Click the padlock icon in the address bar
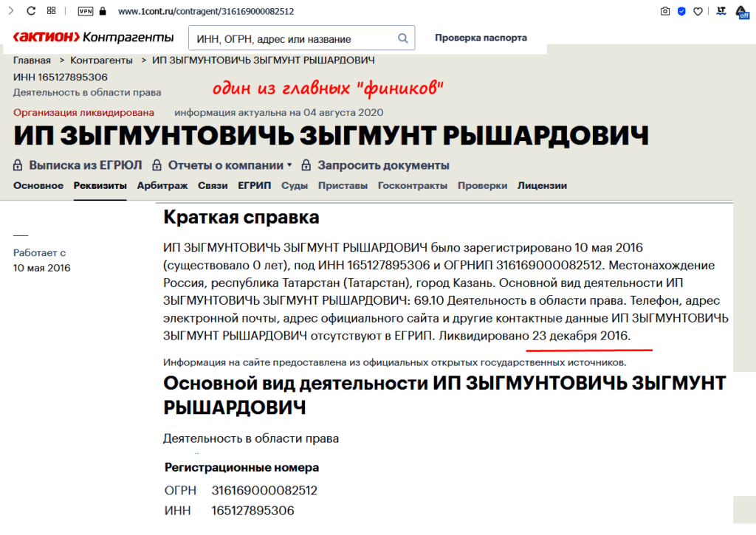The width and height of the screenshot is (756, 535). (103, 11)
